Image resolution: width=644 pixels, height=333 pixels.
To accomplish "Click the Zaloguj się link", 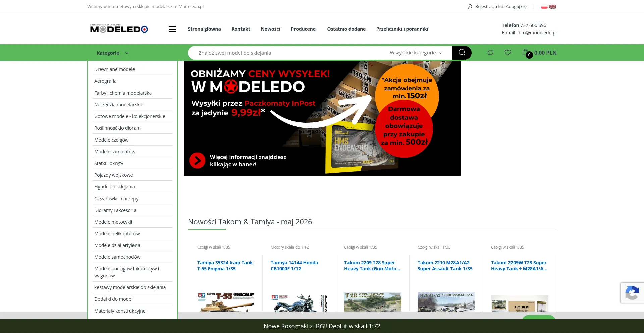I will (516, 7).
